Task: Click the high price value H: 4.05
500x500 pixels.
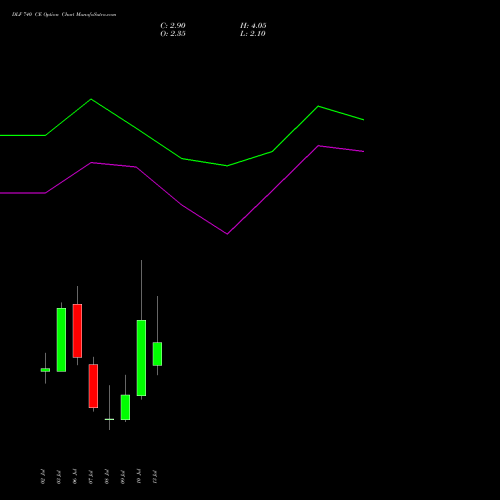Action: pyautogui.click(x=253, y=26)
